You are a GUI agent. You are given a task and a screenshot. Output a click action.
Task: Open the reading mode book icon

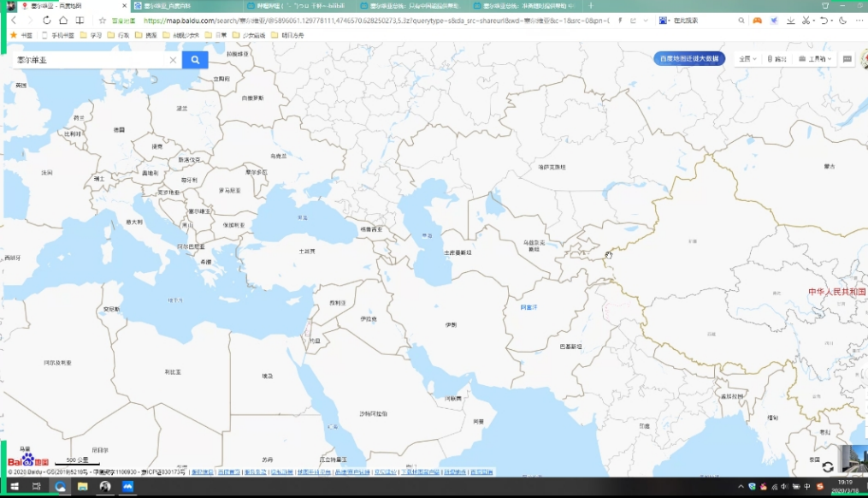coord(80,20)
